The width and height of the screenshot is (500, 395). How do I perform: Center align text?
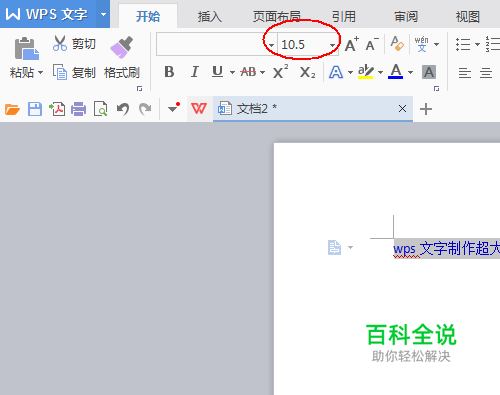[486, 73]
